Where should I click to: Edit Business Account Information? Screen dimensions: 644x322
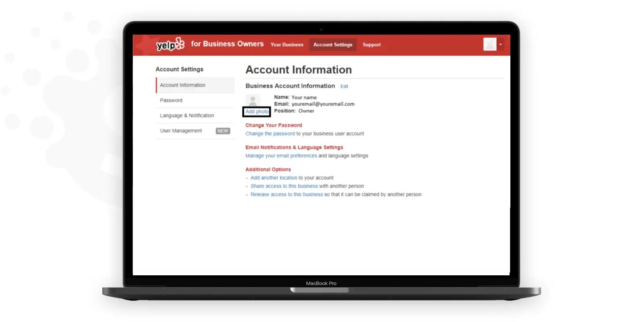click(344, 87)
